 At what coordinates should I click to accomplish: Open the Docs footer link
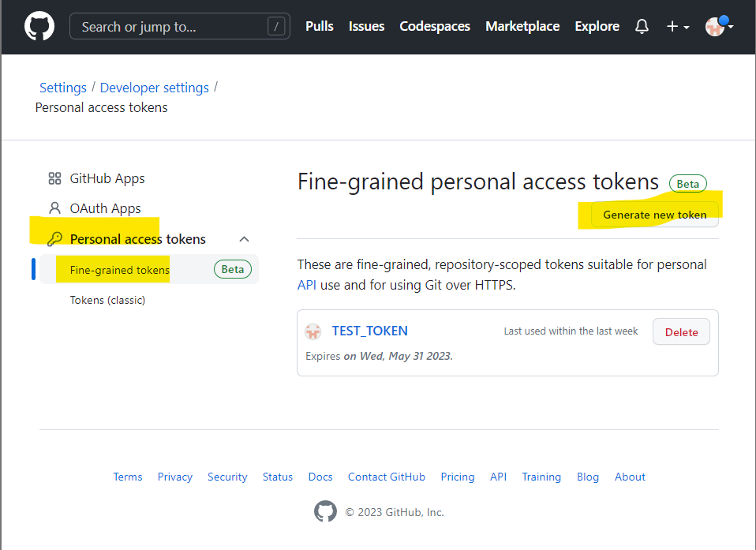[x=320, y=477]
